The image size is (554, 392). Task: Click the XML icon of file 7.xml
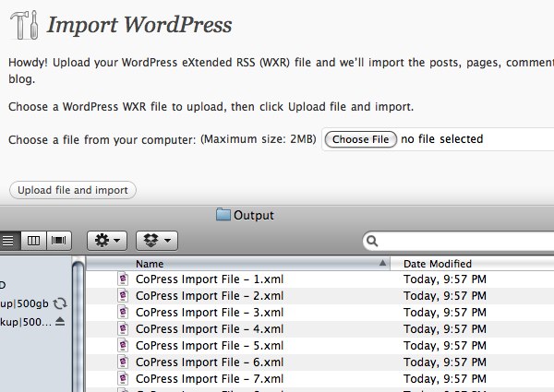click(123, 378)
